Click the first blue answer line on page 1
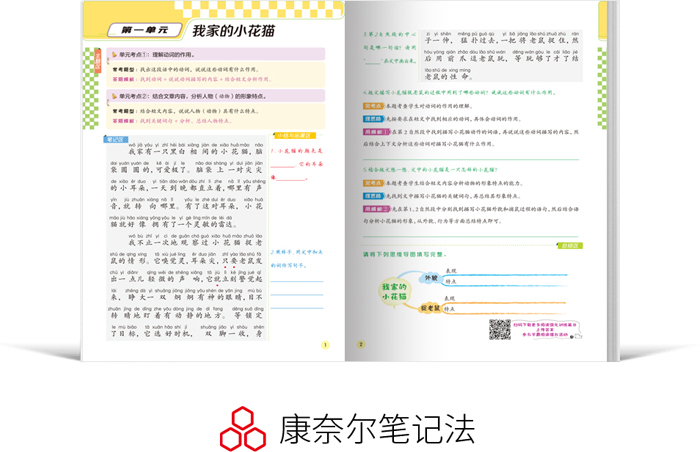This screenshot has height=452, width=700. click(296, 282)
